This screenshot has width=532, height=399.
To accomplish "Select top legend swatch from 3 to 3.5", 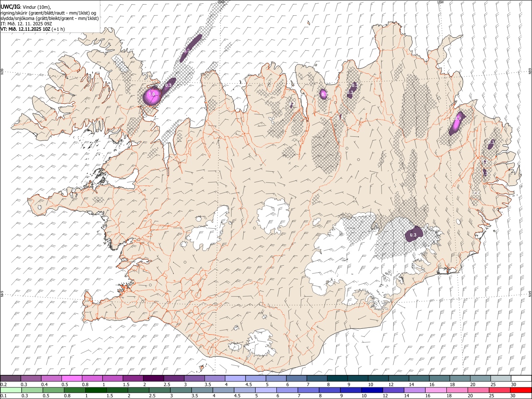I will tap(194, 379).
